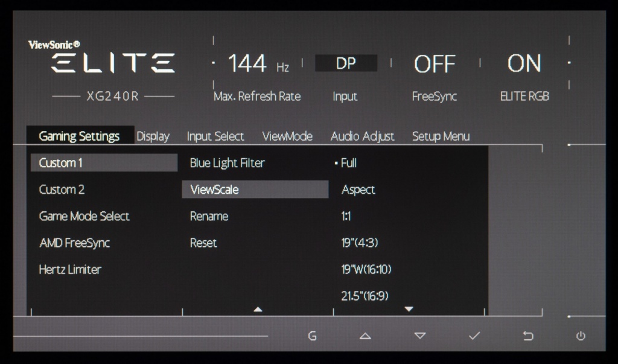Select the G game mode icon

[312, 336]
